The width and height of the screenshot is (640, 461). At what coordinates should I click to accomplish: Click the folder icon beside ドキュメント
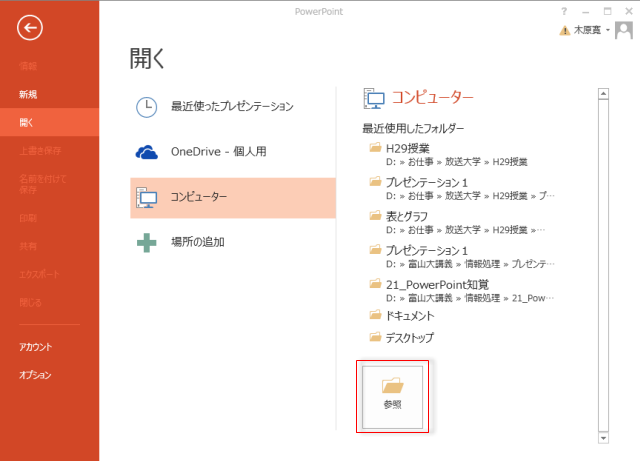376,315
